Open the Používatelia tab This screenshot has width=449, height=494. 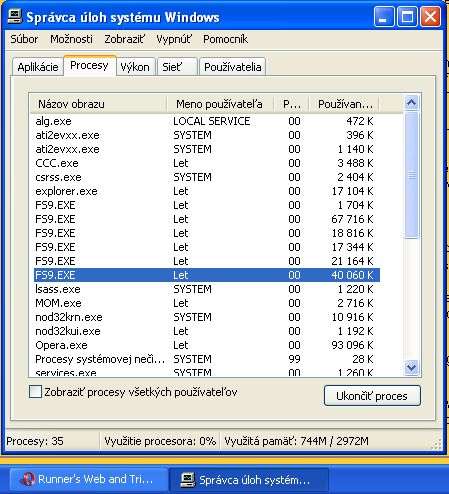pos(233,67)
